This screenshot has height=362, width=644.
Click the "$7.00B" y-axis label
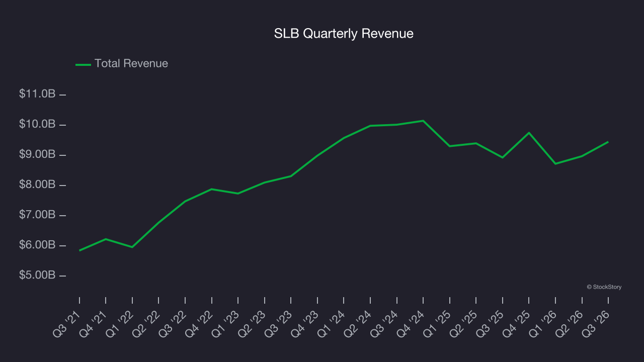[37, 215]
